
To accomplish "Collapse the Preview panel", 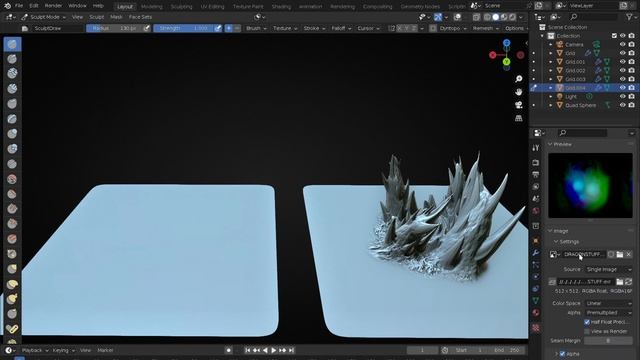I will pyautogui.click(x=550, y=144).
